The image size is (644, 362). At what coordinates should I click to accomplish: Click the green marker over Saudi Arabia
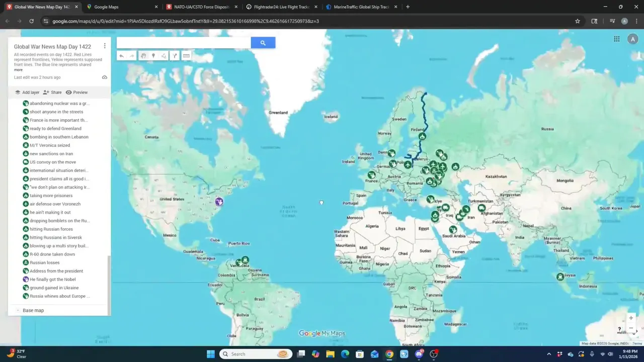coord(453,230)
